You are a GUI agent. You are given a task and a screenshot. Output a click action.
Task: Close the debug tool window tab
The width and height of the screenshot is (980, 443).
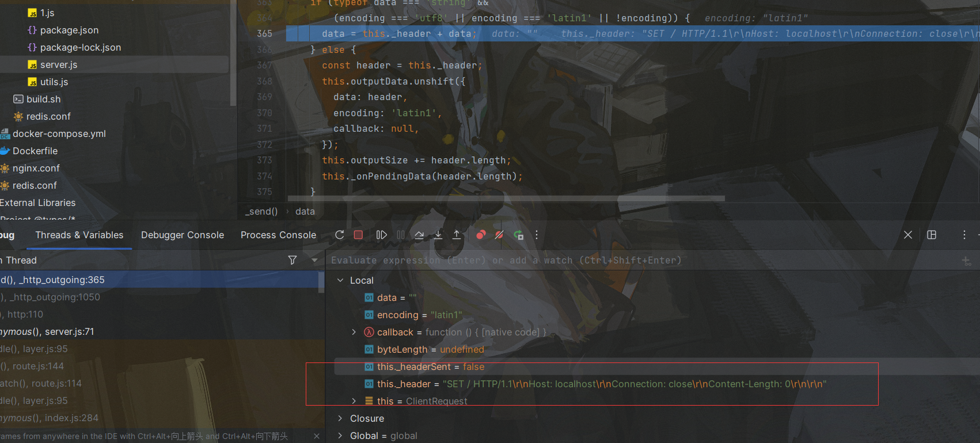(x=908, y=235)
